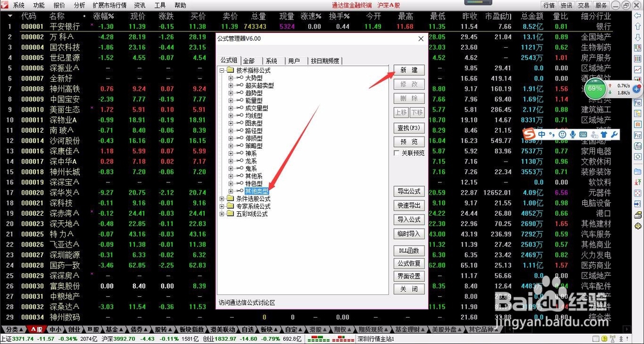This screenshot has width=644, height=344.
Task: Open Sogou soft keyboard icon
Action: tap(583, 135)
